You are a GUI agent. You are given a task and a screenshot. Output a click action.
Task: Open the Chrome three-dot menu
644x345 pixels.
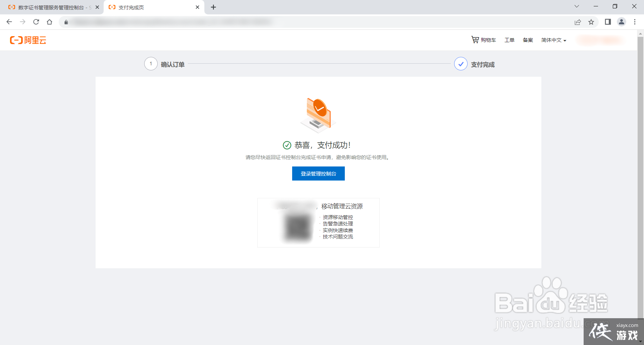tap(635, 22)
